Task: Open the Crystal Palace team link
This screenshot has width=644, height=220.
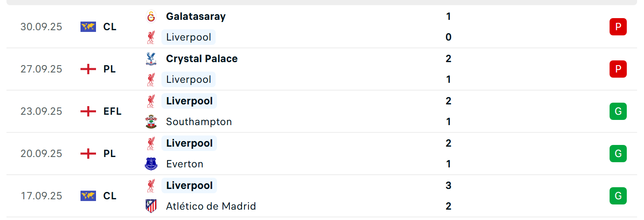Action: [202, 59]
